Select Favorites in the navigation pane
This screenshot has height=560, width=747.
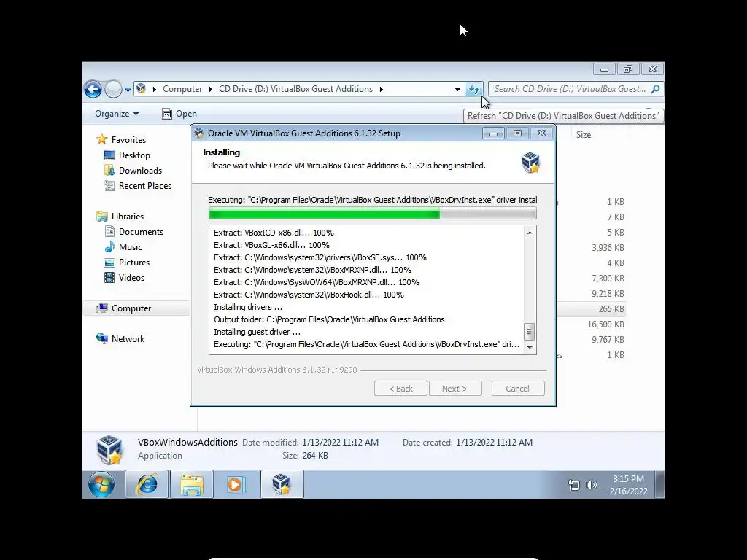128,140
